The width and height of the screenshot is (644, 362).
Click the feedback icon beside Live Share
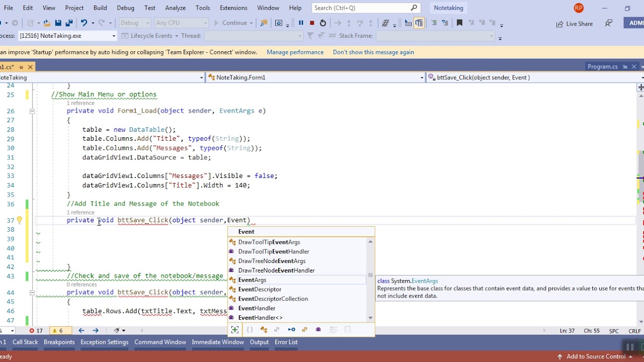point(609,23)
